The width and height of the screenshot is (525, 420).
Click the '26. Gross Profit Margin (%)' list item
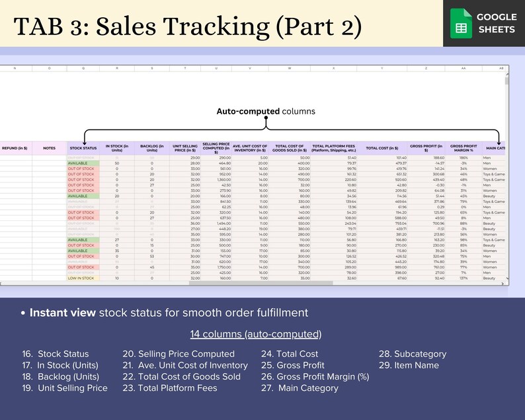tap(315, 376)
